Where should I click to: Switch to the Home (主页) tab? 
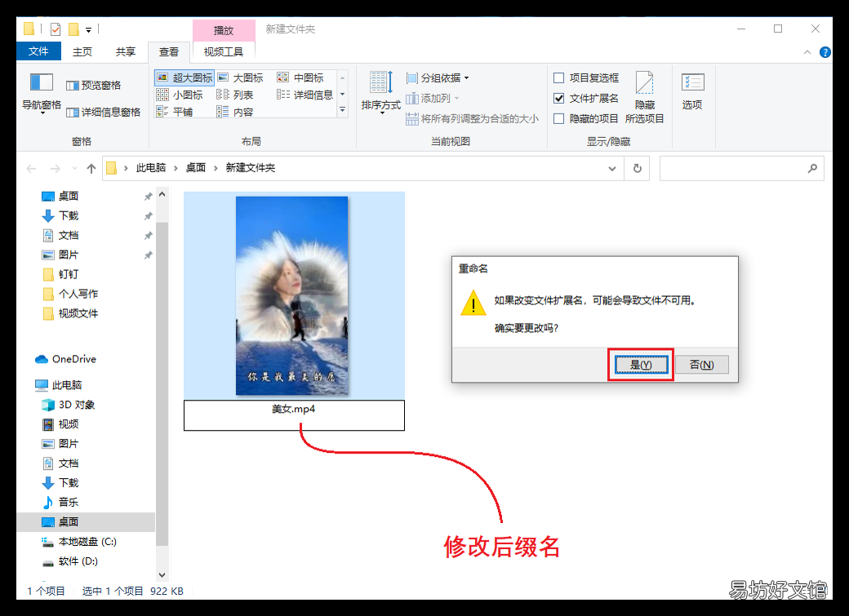(82, 51)
